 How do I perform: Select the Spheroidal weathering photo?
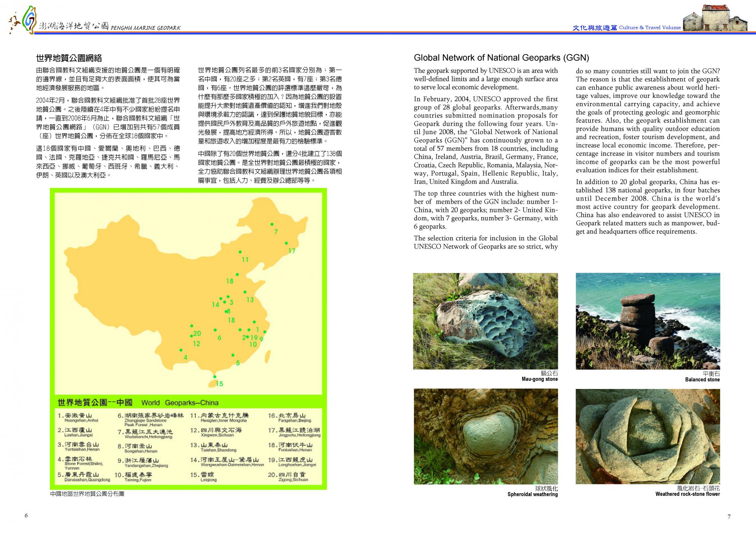[485, 436]
